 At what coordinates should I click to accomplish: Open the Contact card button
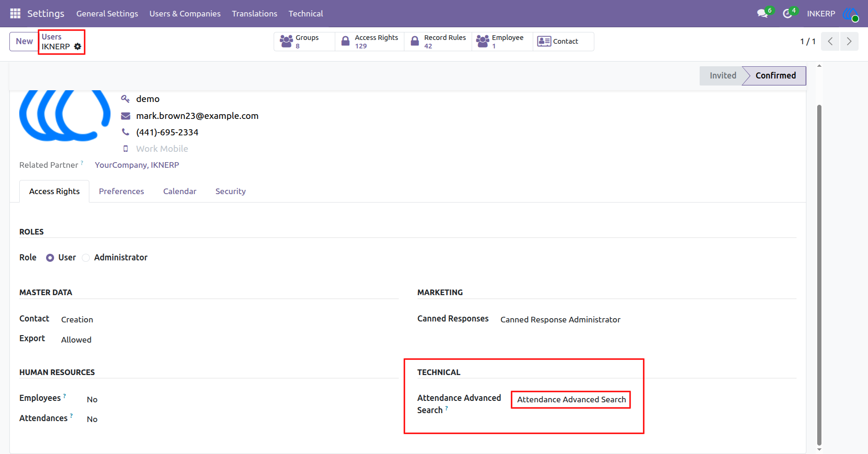(x=563, y=41)
